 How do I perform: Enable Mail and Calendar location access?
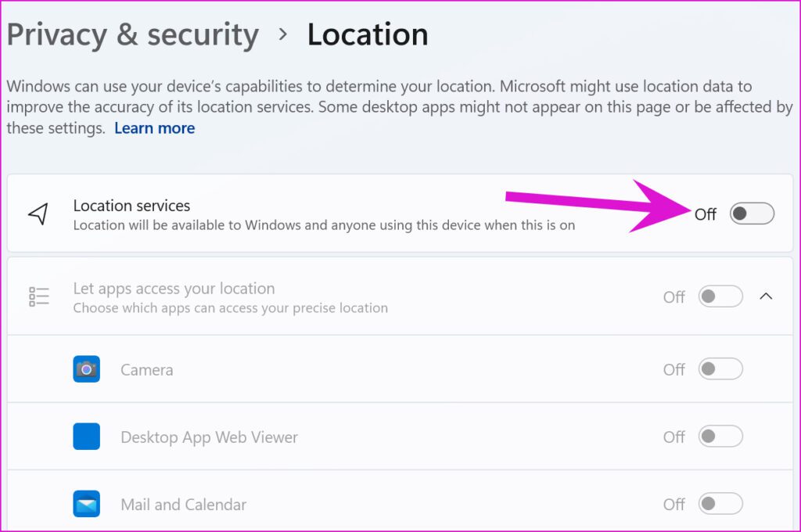[x=720, y=504]
